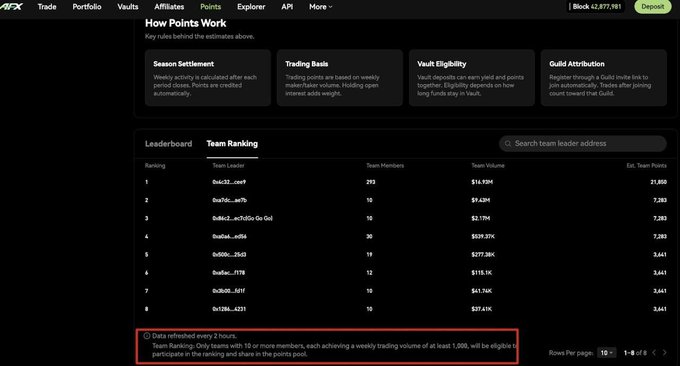Click the Team Members column header

pos(385,166)
